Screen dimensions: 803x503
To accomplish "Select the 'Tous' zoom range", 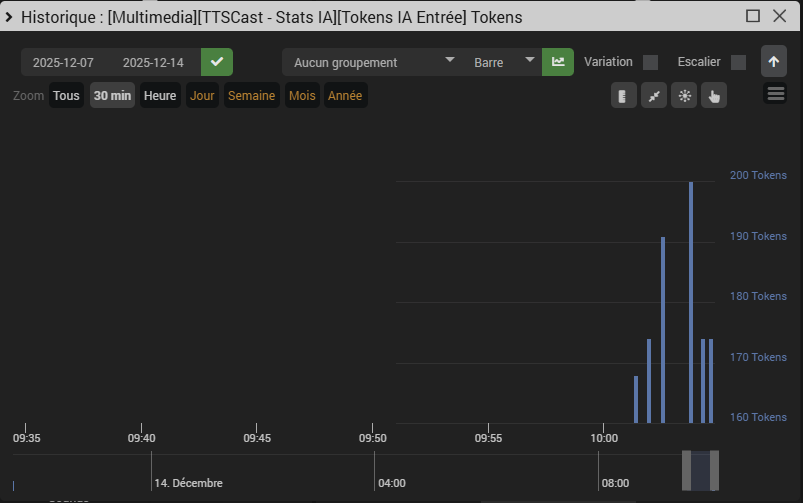I will [x=66, y=96].
